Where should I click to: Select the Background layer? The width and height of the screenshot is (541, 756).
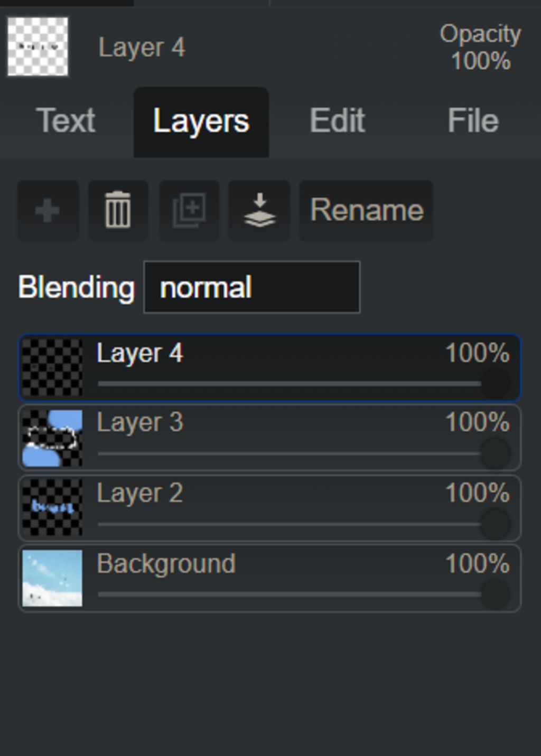tap(269, 578)
